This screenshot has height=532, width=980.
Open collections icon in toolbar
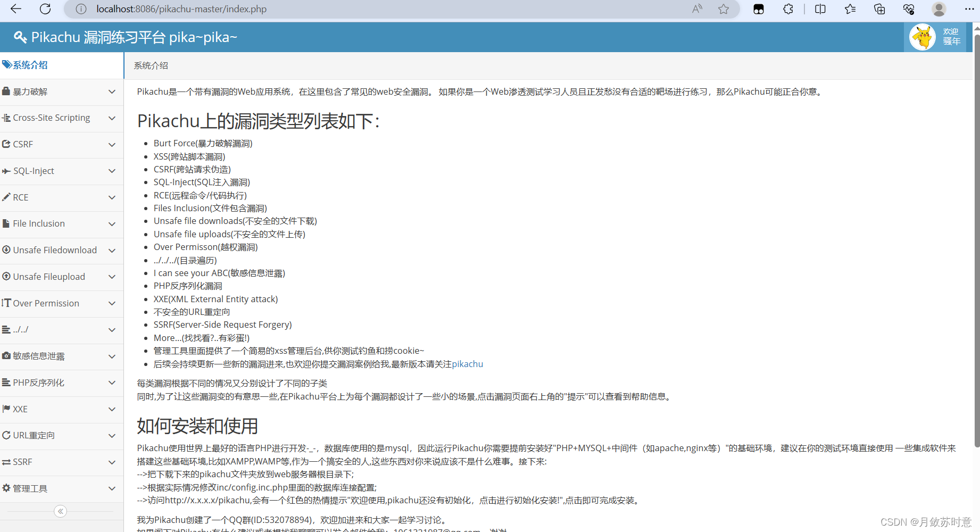[x=879, y=9]
